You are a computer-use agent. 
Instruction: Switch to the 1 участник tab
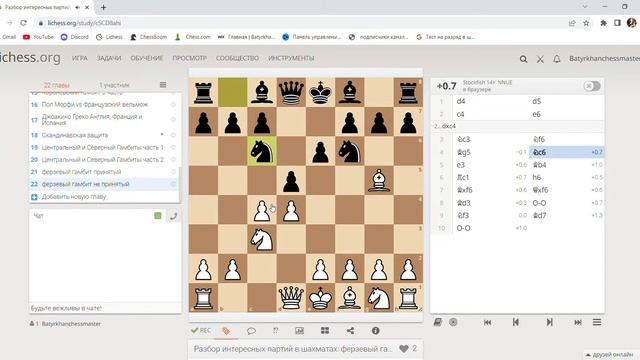tap(114, 85)
